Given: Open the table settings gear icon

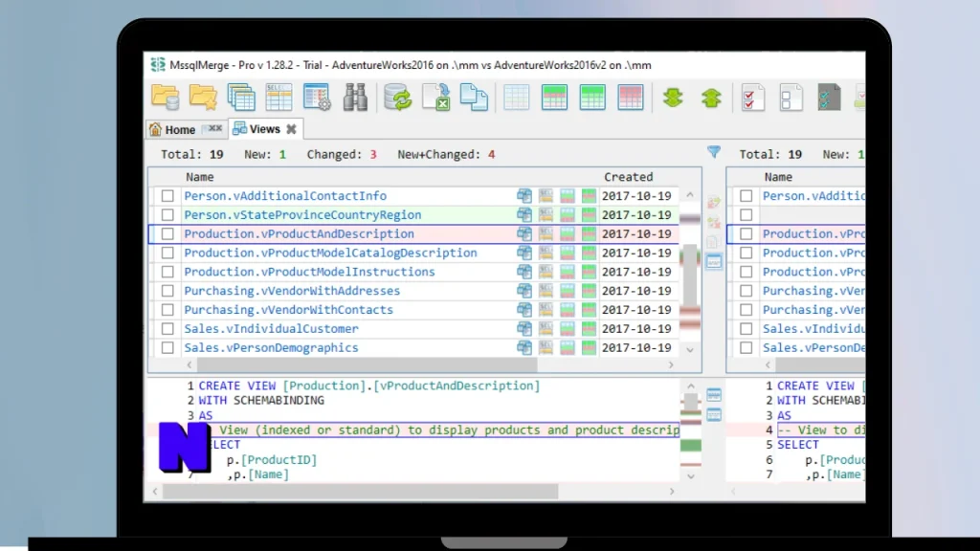Looking at the screenshot, I should (317, 98).
